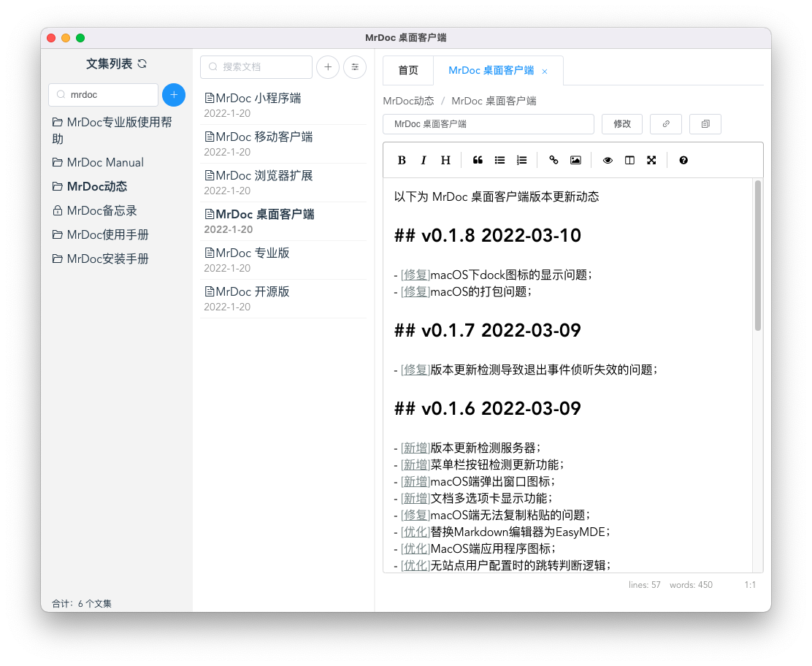
Task: Select the MrDoc 桌面客户端 tab
Action: (x=491, y=70)
